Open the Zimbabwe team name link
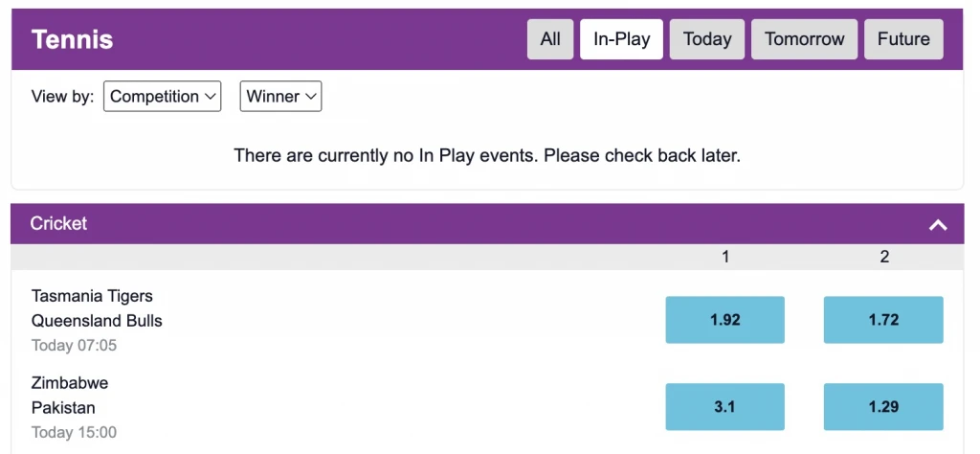980x454 pixels. 70,383
